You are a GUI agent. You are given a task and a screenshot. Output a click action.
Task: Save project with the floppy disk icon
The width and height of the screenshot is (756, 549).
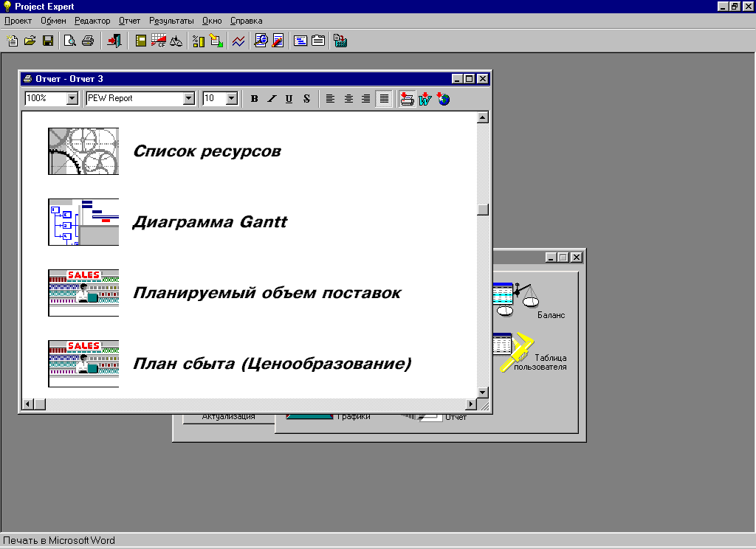48,41
